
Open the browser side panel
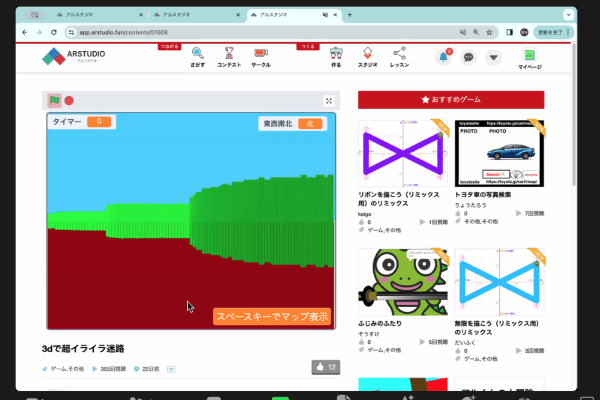tap(509, 33)
